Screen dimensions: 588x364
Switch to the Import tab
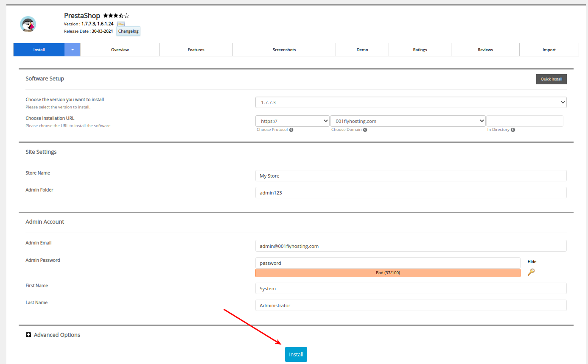[x=549, y=50]
